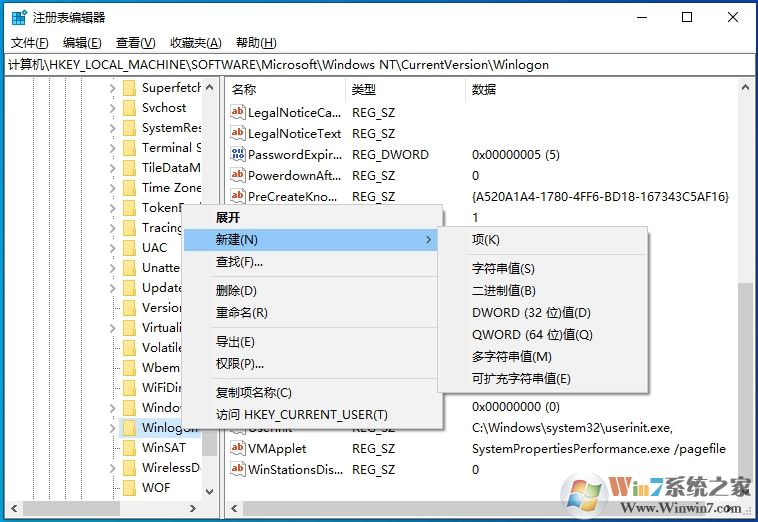Click the tree pane scroll-down arrow
Viewport: 758px width, 522px height.
pos(209,492)
